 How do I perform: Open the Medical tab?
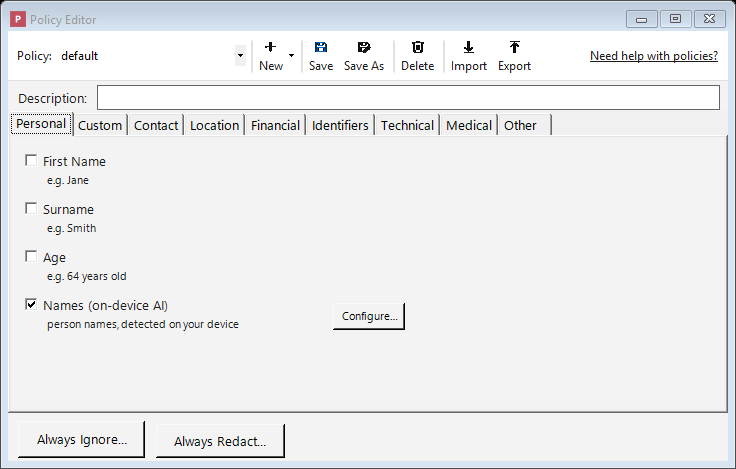tap(468, 125)
